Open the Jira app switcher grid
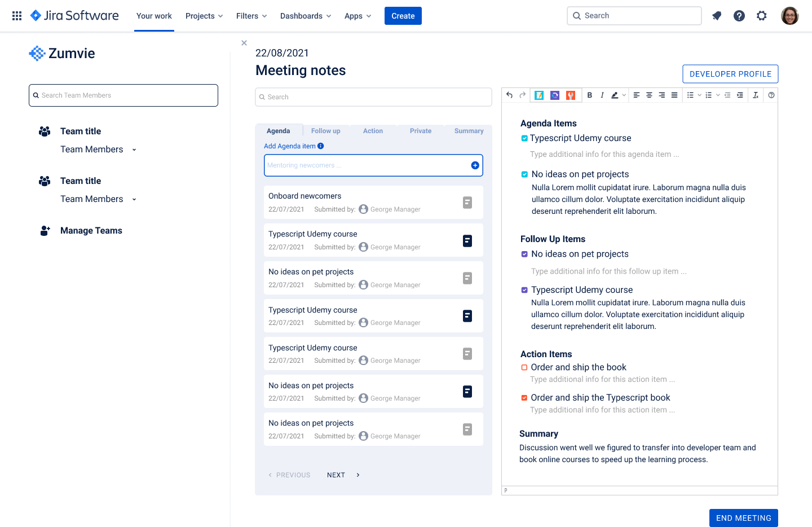The image size is (812, 527). click(x=17, y=16)
